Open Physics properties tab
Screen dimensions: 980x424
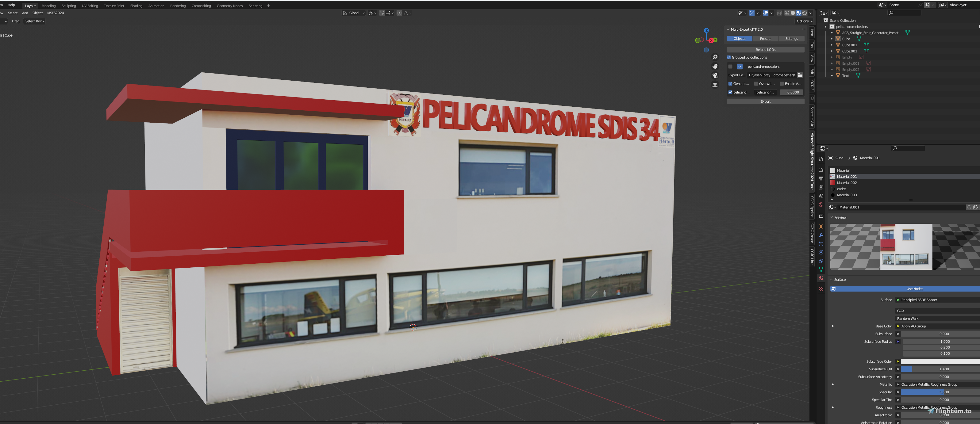point(821,252)
